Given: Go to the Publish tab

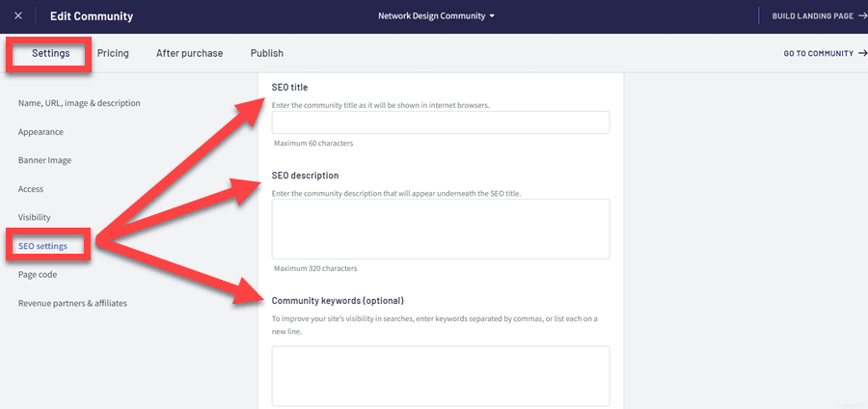Looking at the screenshot, I should [x=266, y=53].
